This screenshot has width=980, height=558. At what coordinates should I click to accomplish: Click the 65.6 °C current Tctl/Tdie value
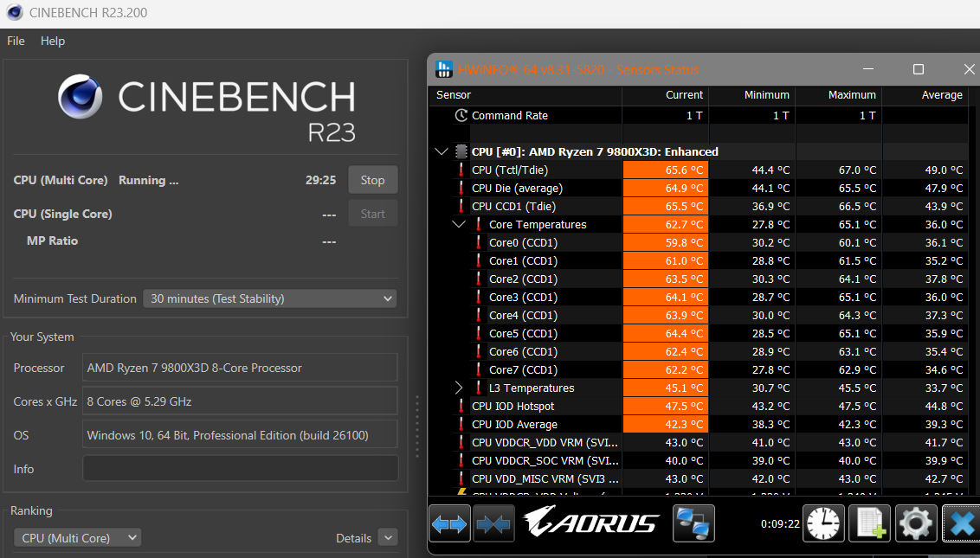point(666,170)
